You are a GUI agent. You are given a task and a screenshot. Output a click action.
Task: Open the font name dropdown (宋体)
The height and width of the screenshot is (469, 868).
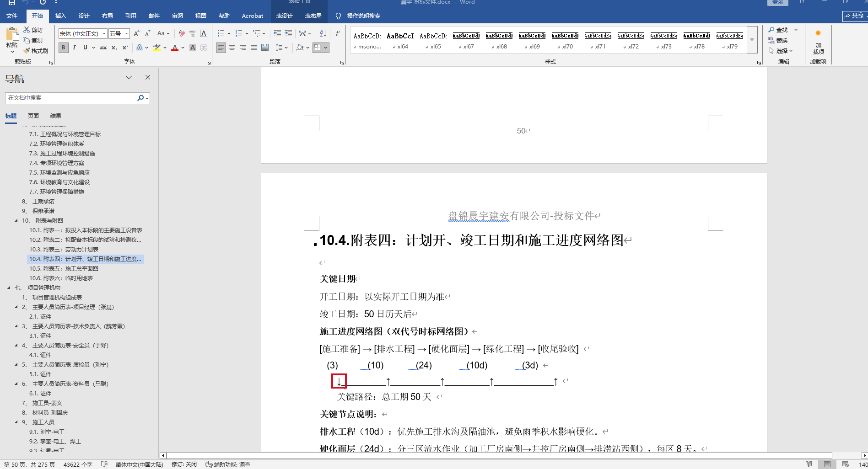point(104,34)
